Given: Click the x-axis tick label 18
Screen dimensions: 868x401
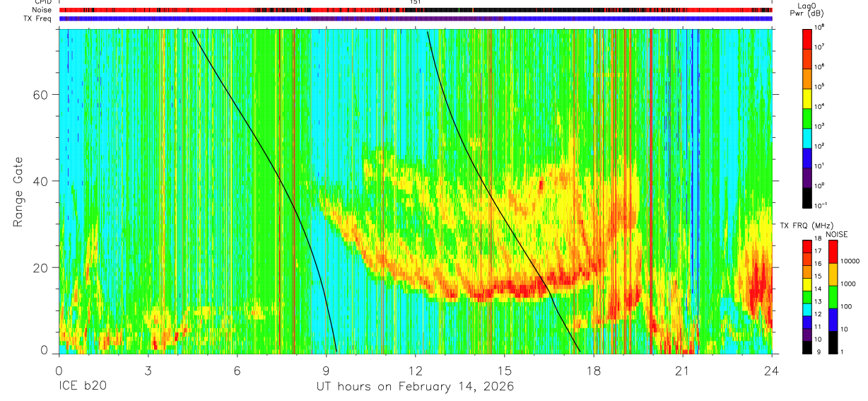Looking at the screenshot, I should [594, 370].
